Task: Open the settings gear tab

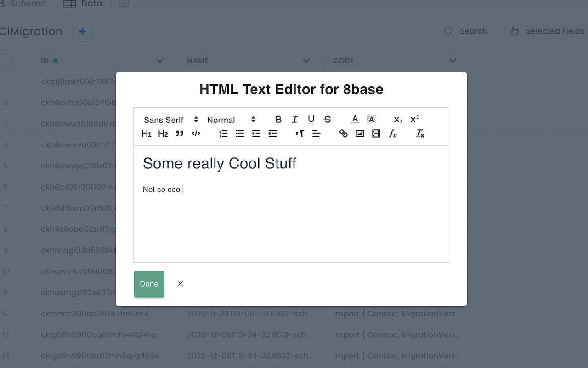Action: pyautogui.click(x=124, y=4)
